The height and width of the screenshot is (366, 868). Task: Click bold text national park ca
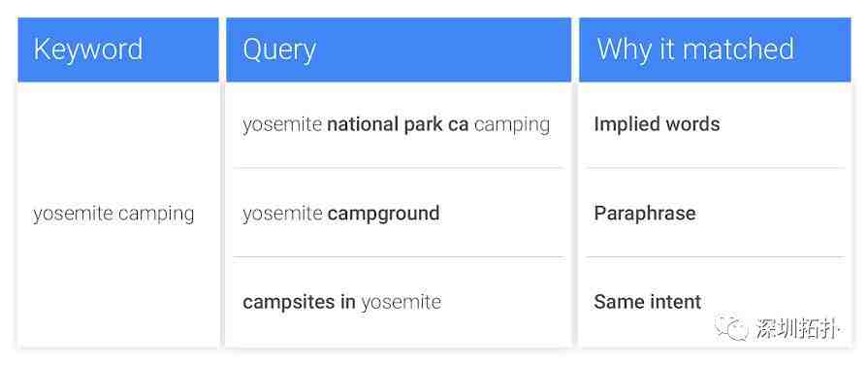[x=398, y=124]
